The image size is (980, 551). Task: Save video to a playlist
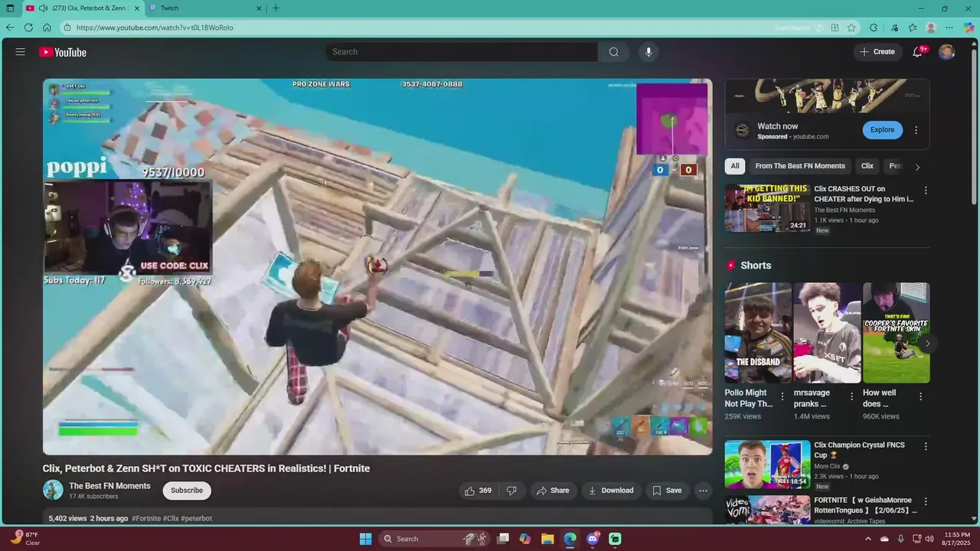[x=667, y=491]
